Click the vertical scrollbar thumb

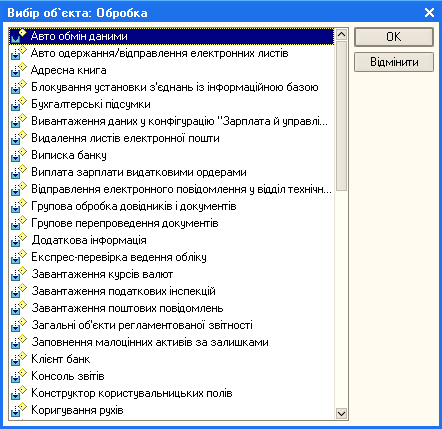pos(341,116)
